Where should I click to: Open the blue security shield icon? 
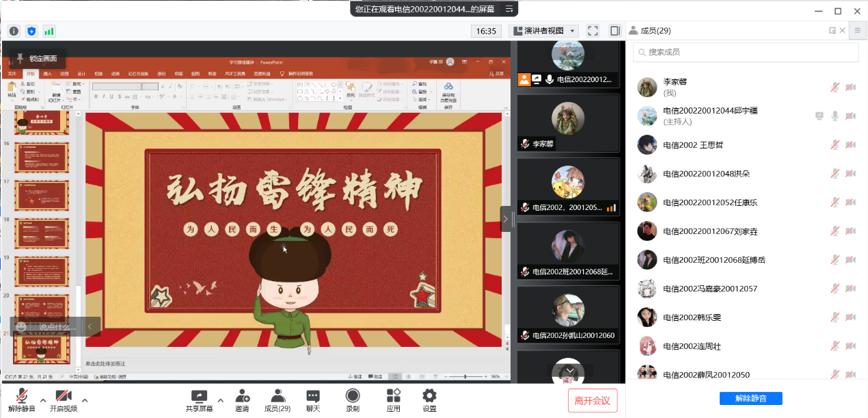click(31, 31)
